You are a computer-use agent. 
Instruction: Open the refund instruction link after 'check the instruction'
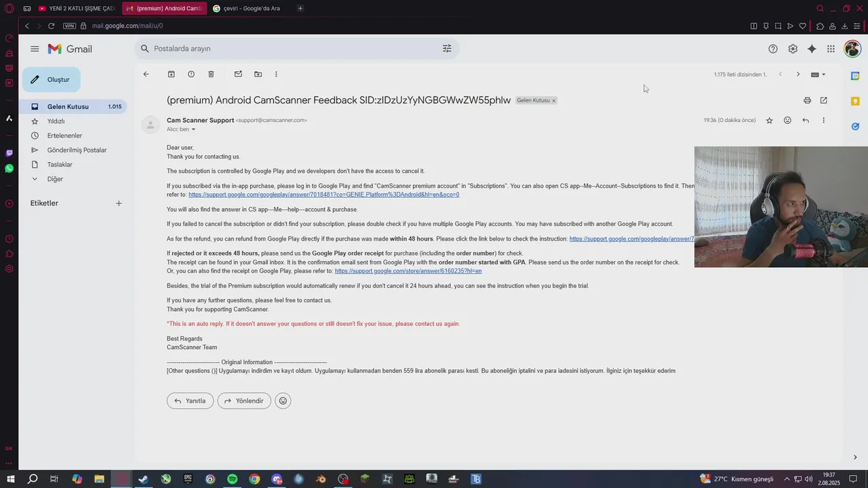(x=632, y=239)
